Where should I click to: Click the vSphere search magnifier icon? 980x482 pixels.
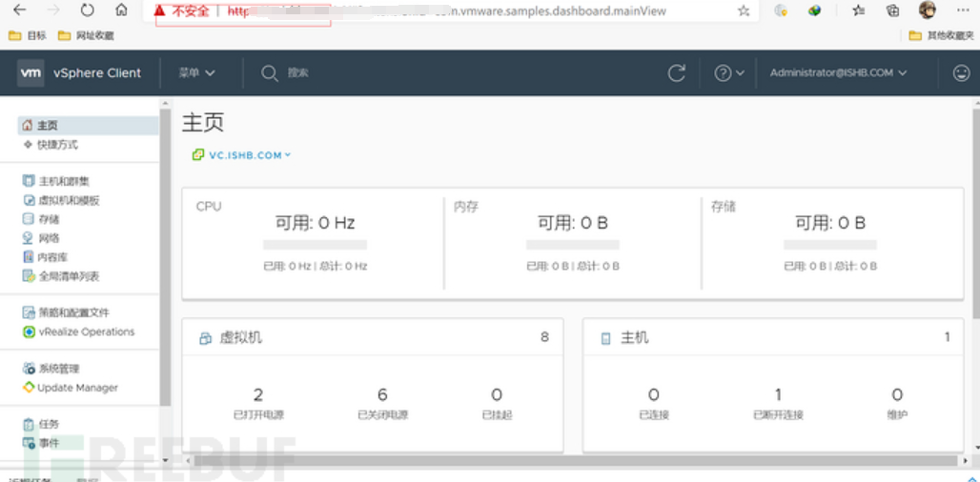point(270,73)
